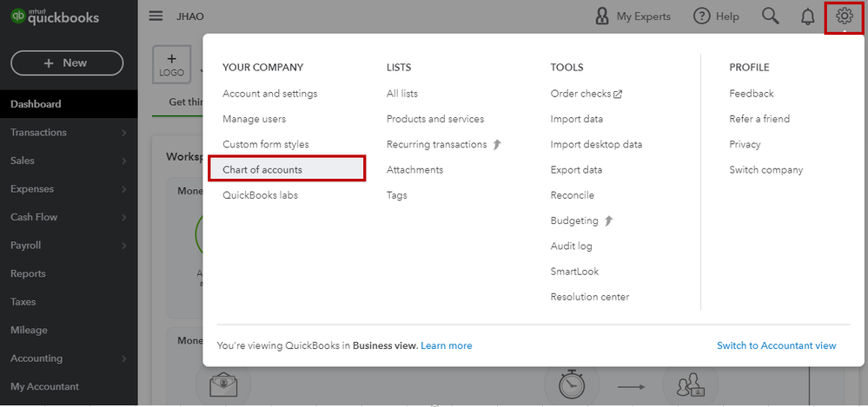Choose Order checks under Tools
Image resolution: width=868 pixels, height=407 pixels.
(580, 94)
